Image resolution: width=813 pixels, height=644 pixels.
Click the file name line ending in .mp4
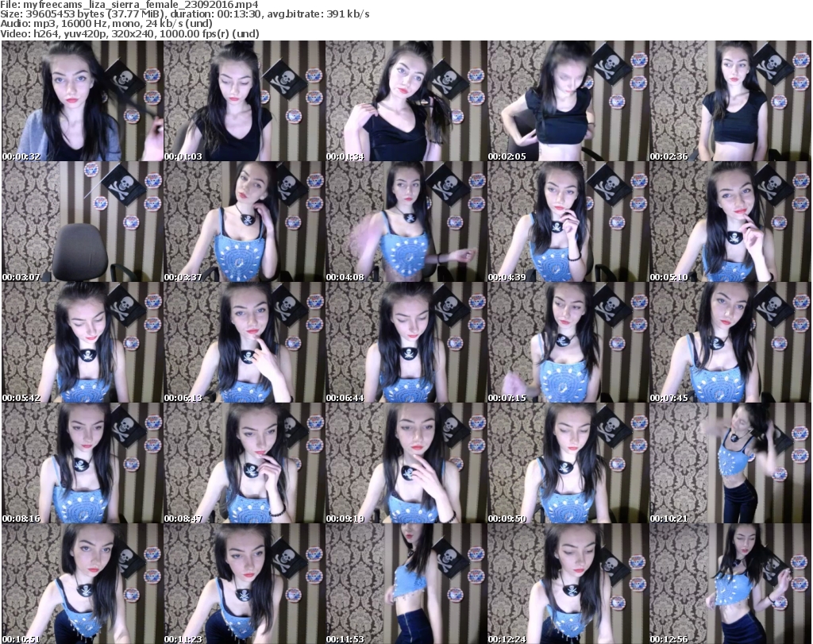(x=129, y=5)
